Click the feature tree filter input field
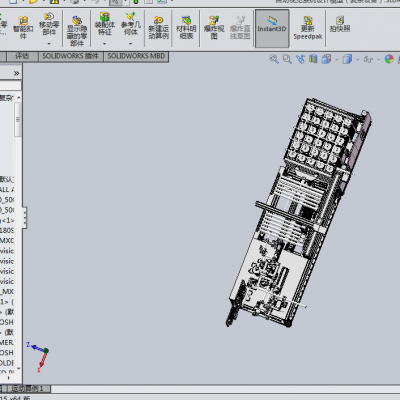The height and width of the screenshot is (400, 400). [10, 86]
